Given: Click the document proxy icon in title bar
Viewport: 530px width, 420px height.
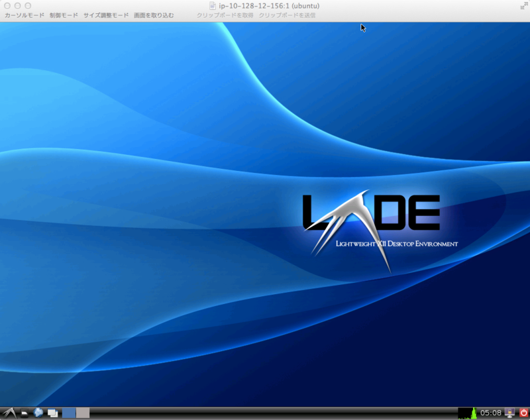Looking at the screenshot, I should [x=213, y=6].
